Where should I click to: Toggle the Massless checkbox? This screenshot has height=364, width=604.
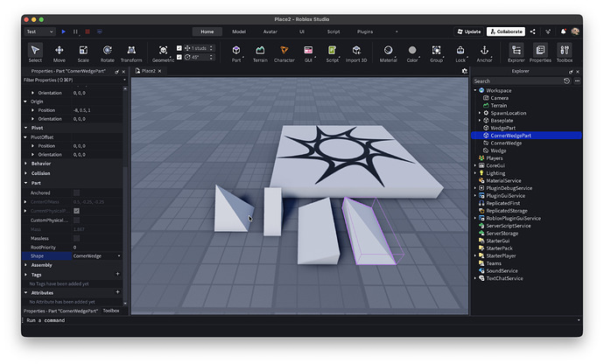pyautogui.click(x=77, y=238)
